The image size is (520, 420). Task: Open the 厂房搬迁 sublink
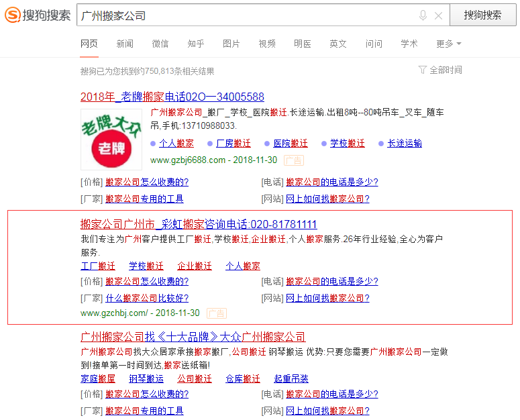coord(233,143)
